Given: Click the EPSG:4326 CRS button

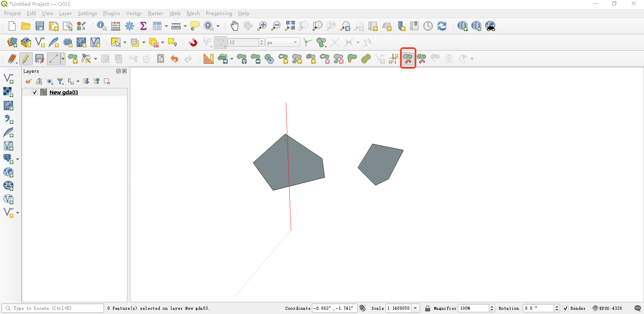Looking at the screenshot, I should 607,308.
